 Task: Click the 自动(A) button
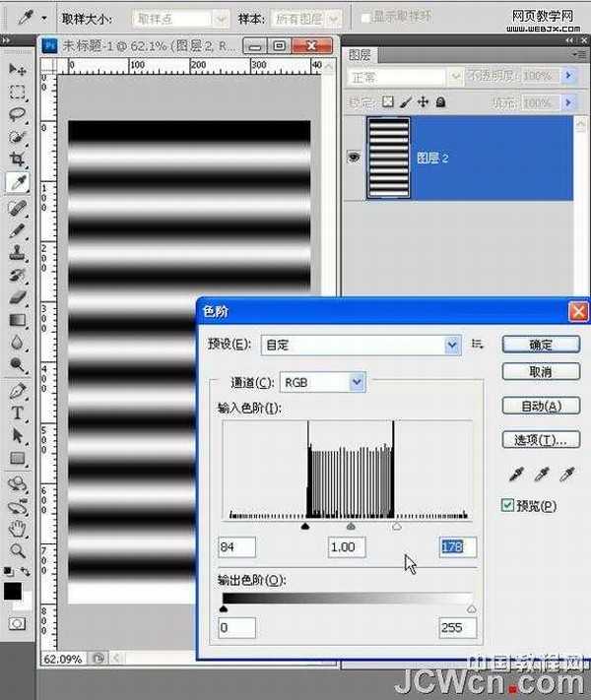pyautogui.click(x=540, y=407)
